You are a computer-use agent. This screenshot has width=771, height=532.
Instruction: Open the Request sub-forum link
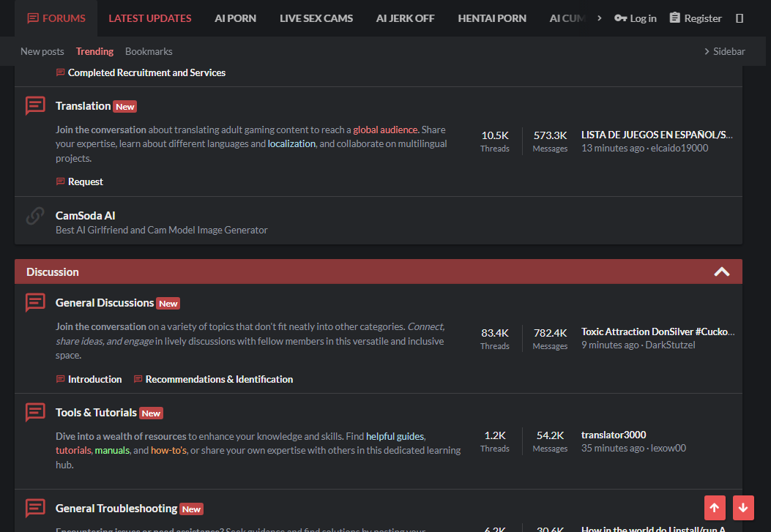click(x=86, y=181)
